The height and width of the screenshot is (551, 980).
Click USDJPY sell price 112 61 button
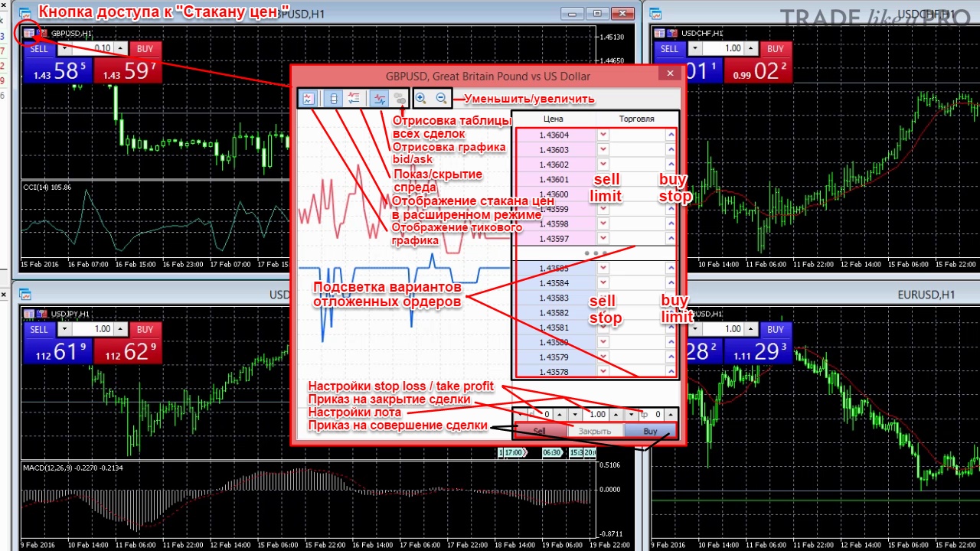tap(57, 350)
